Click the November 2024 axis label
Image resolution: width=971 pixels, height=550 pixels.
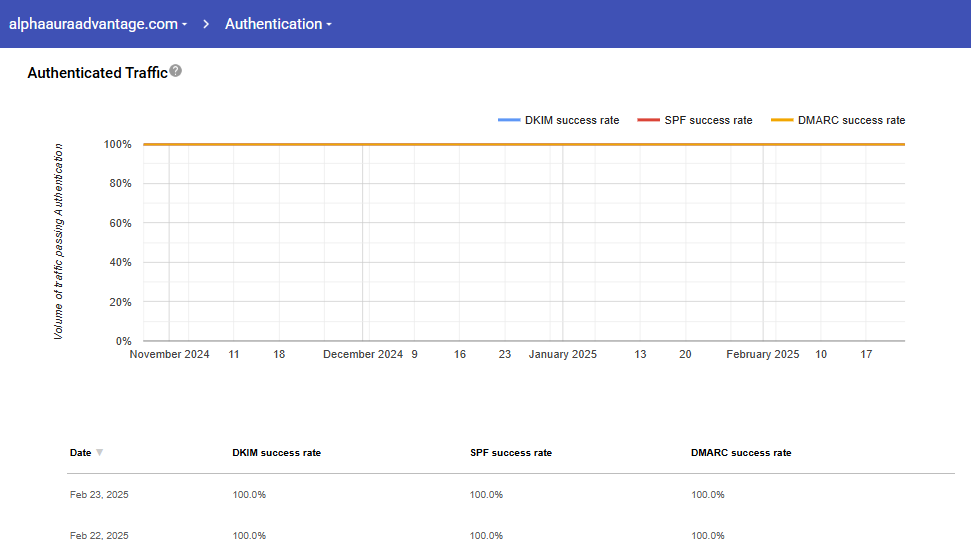click(x=170, y=354)
